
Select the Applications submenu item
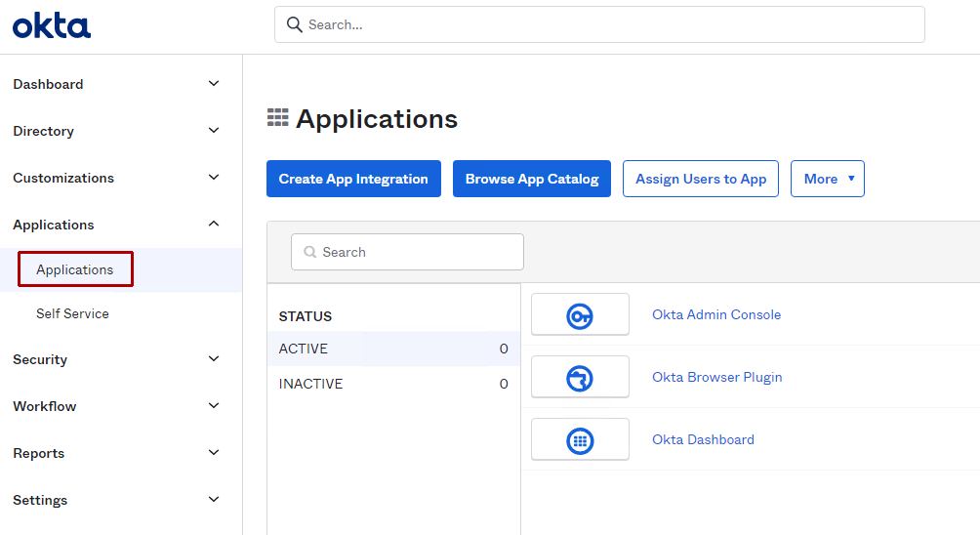(x=75, y=269)
